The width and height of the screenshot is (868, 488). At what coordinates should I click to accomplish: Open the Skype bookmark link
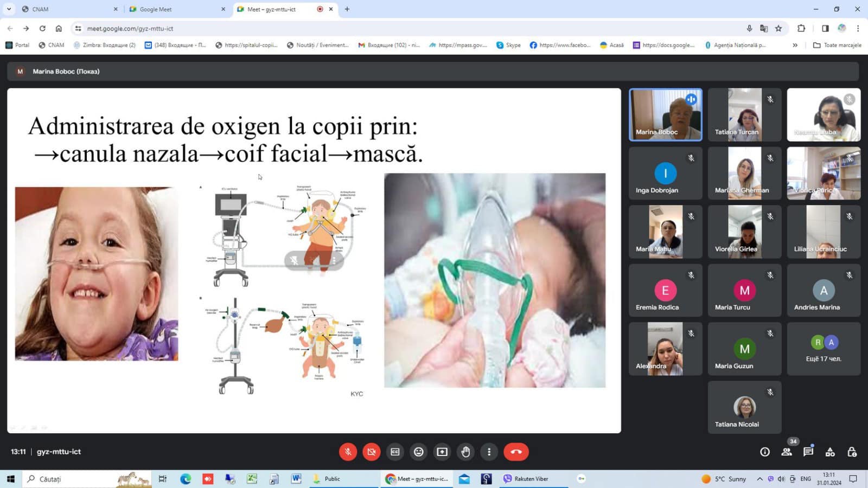coord(508,45)
